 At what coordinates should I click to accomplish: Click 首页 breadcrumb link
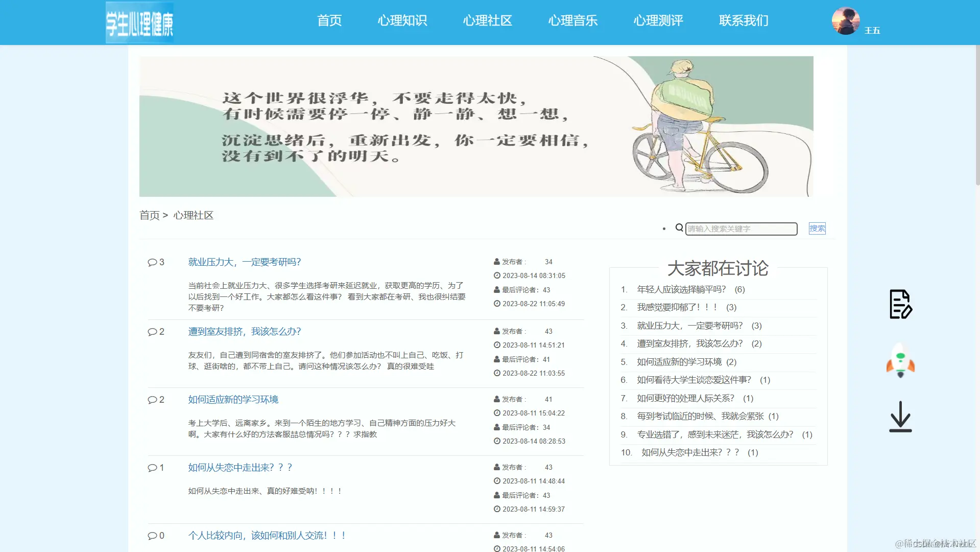pos(150,215)
